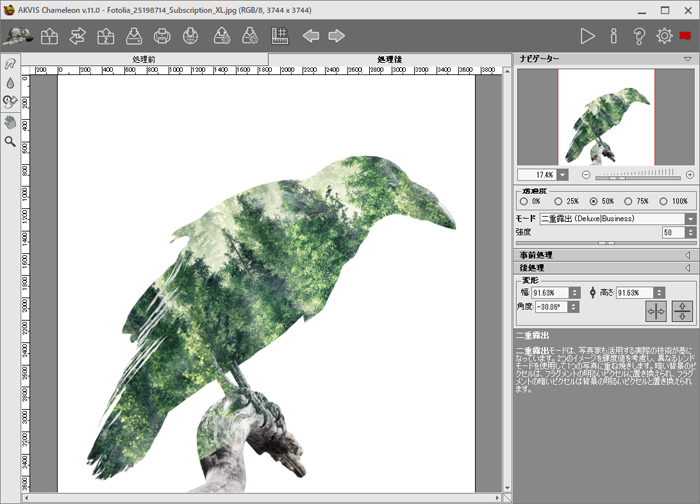Screen dimensions: 700x504
Task: Collapse the ナビゲーター panel arrow
Action: click(x=688, y=59)
